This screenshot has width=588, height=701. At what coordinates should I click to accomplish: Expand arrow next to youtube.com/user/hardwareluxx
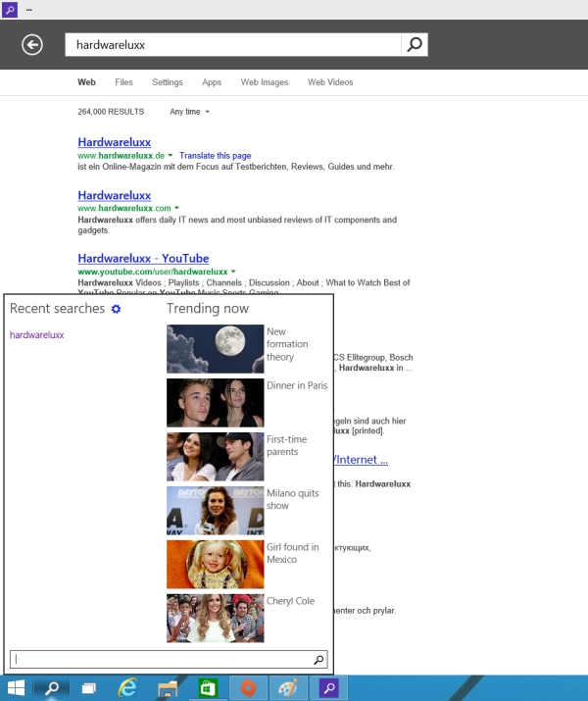coord(233,272)
